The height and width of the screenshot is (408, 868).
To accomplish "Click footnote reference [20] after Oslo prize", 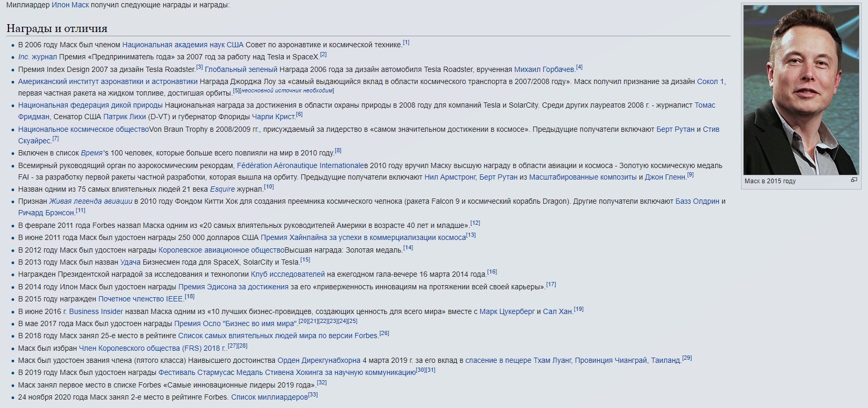I will click(x=303, y=321).
